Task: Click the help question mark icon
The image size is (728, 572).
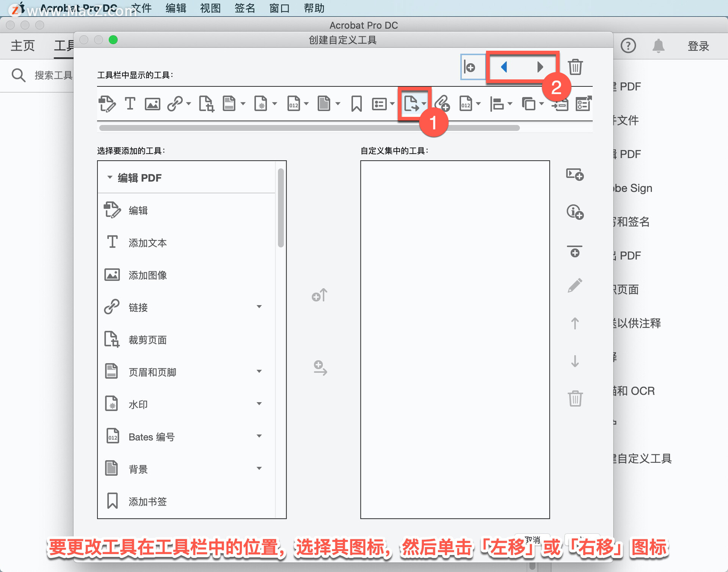Action: tap(628, 45)
